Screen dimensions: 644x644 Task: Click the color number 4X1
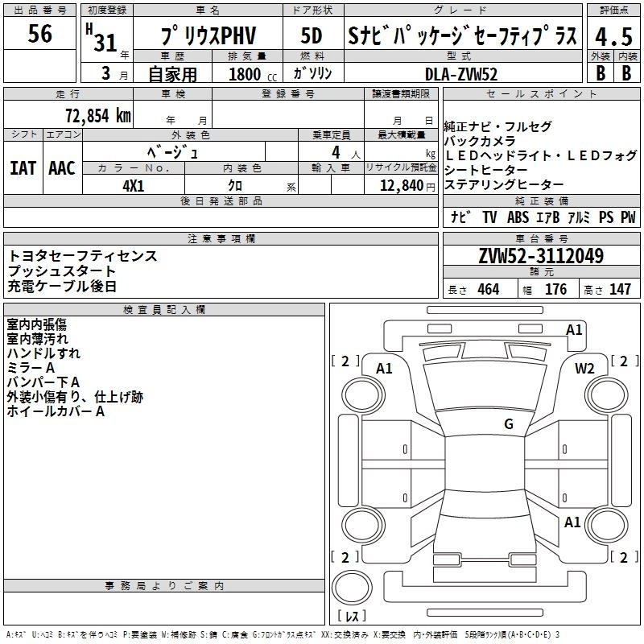(x=133, y=186)
